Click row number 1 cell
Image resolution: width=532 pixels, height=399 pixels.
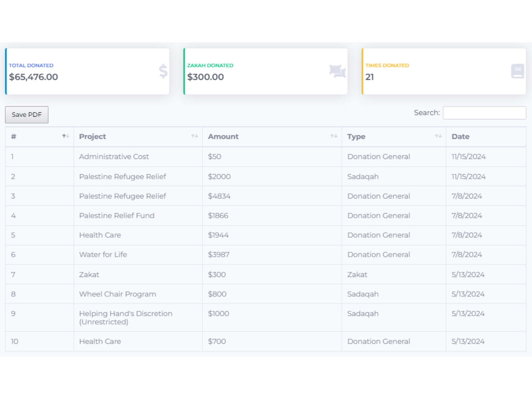coord(39,157)
